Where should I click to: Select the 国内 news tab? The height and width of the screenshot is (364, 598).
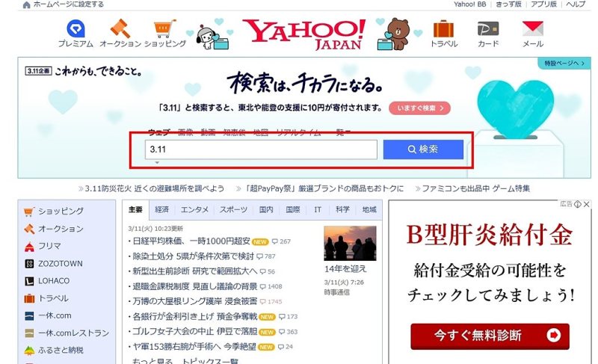[x=266, y=209]
